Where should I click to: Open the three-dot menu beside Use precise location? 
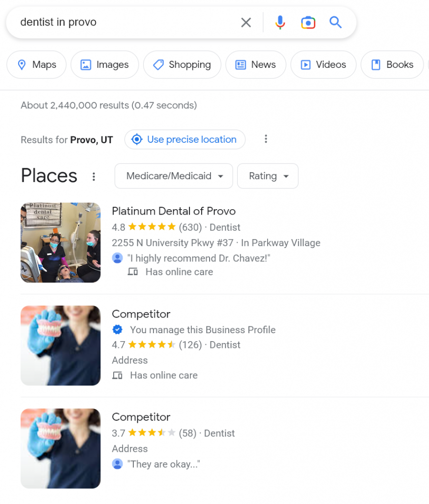coord(266,139)
